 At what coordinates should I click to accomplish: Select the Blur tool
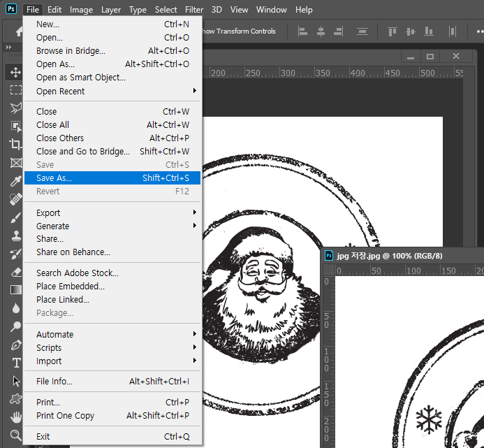point(15,308)
